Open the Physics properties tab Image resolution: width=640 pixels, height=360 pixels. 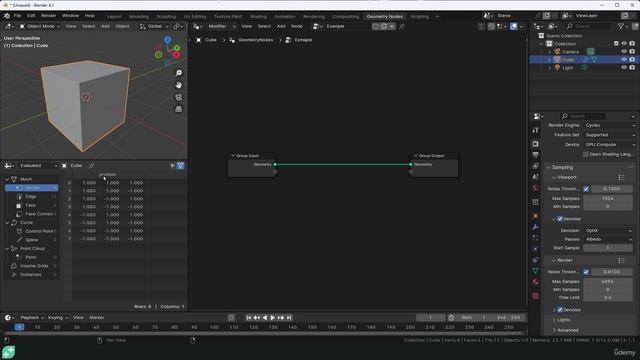point(536,249)
